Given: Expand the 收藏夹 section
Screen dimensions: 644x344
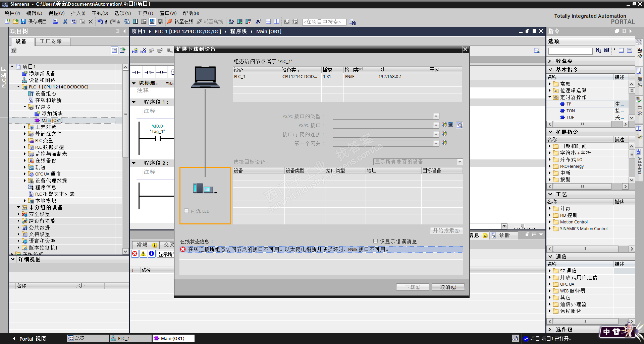Looking at the screenshot, I should (550, 61).
